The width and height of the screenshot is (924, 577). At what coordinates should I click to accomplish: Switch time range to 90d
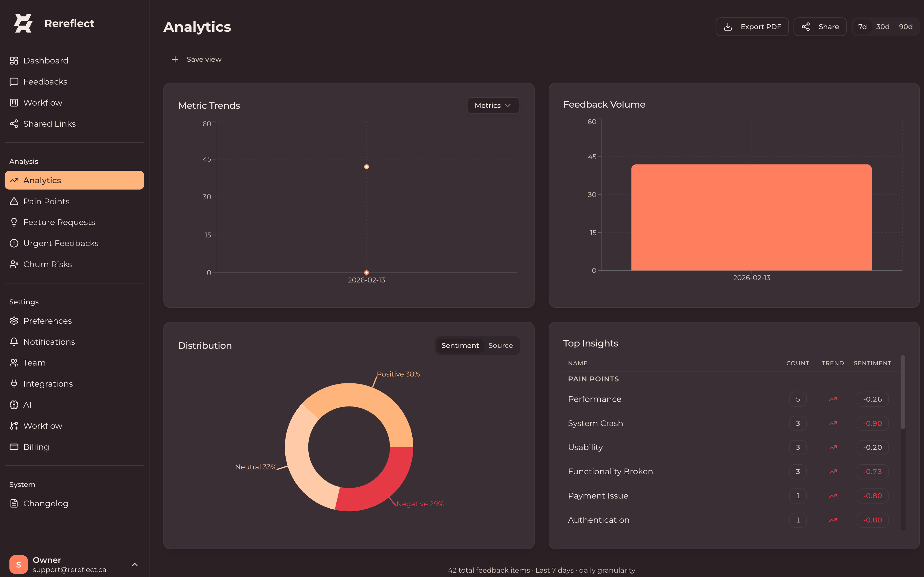click(x=905, y=27)
